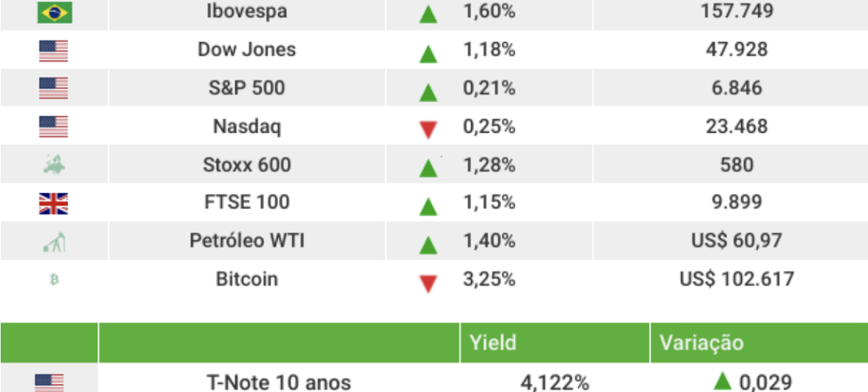
Task: Click the Dow Jones value 47.928
Action: pos(736,50)
